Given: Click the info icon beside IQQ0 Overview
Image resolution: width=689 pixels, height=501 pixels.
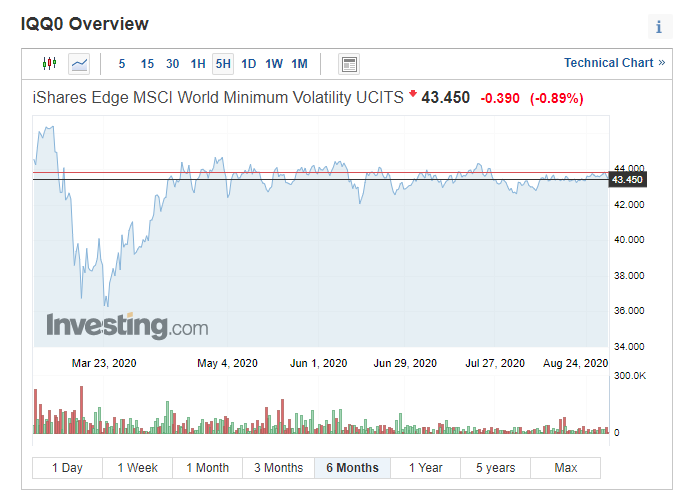Looking at the screenshot, I should click(x=659, y=27).
